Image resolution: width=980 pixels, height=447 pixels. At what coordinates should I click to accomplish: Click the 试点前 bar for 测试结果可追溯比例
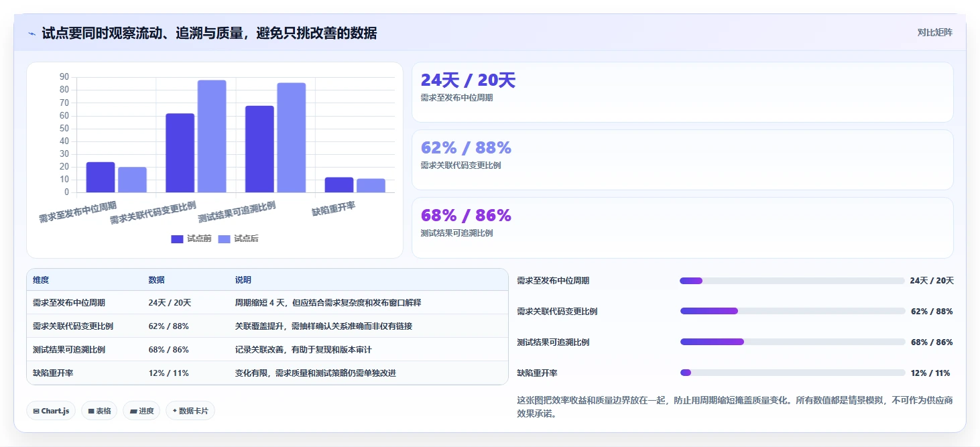pos(259,149)
